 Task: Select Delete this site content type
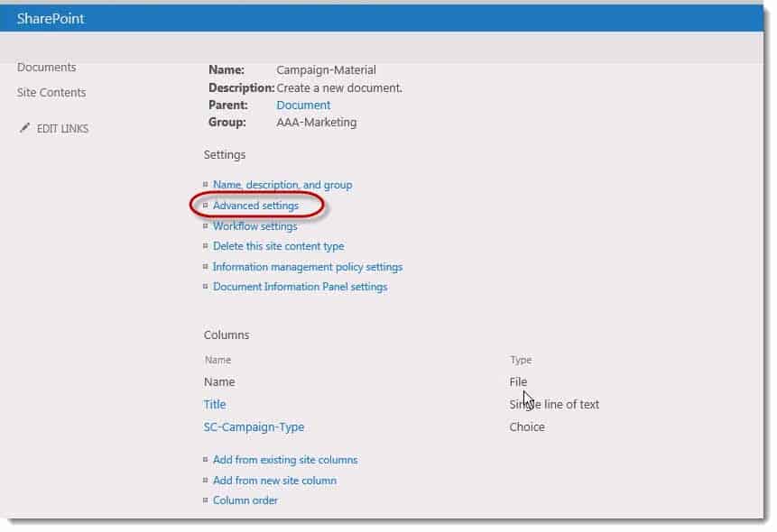[277, 246]
